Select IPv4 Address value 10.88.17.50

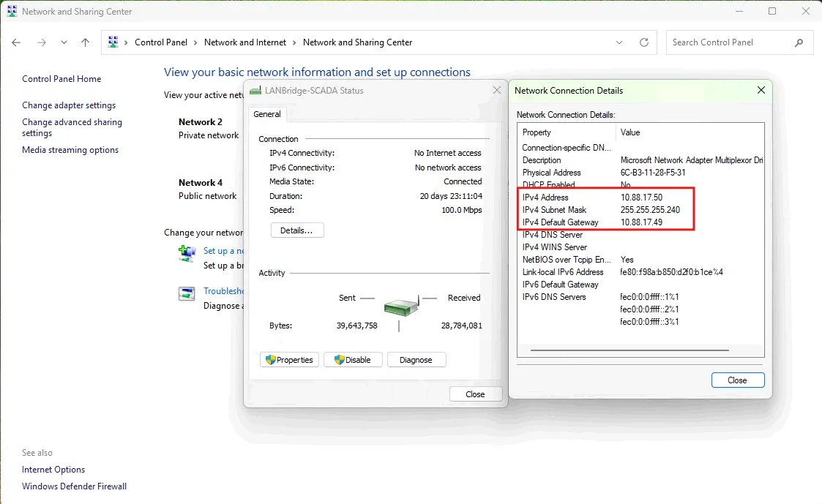pos(642,198)
